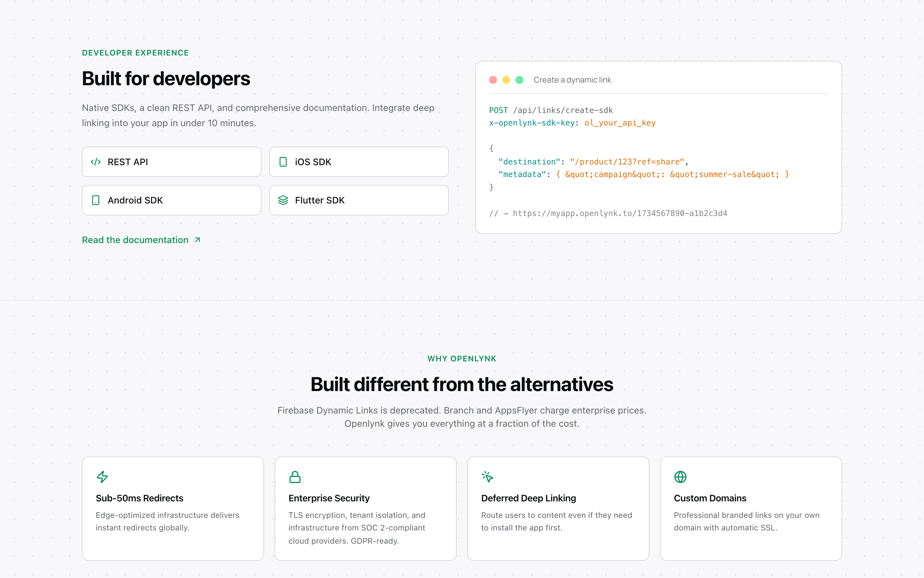The width and height of the screenshot is (924, 578).
Task: Open the iOS SDK card
Action: pos(359,162)
